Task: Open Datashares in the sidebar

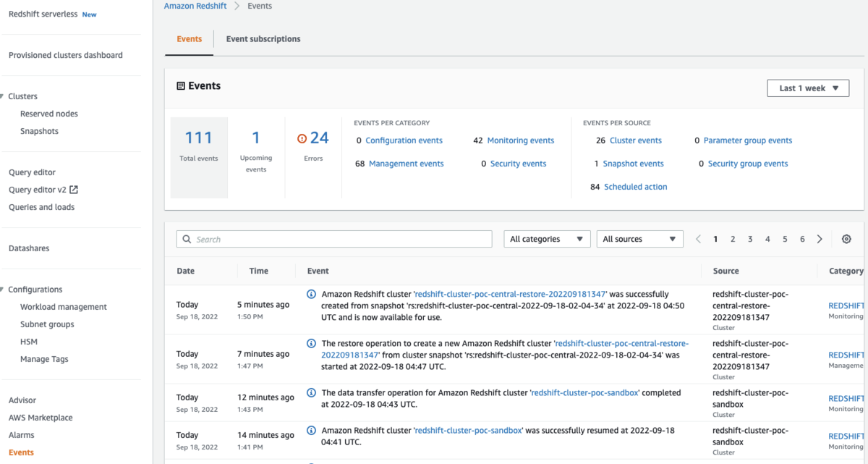Action: (29, 248)
